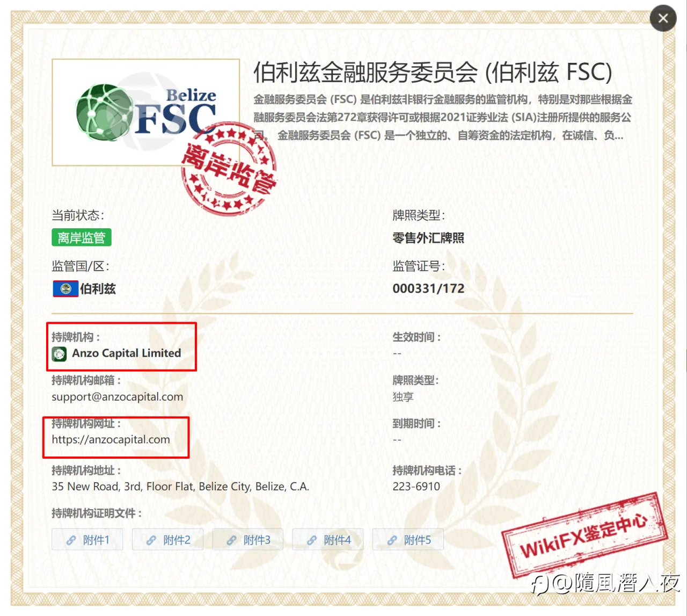Close the license certificate popup

coord(663,18)
